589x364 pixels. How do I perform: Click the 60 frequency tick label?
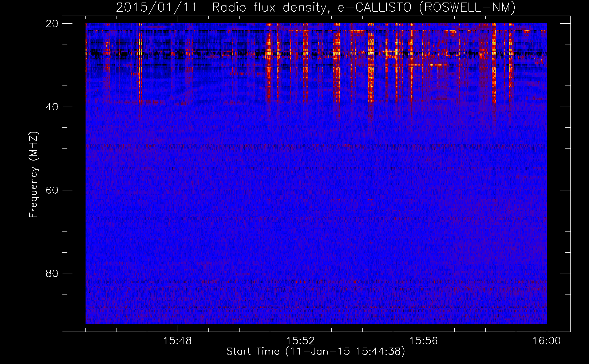tap(52, 190)
